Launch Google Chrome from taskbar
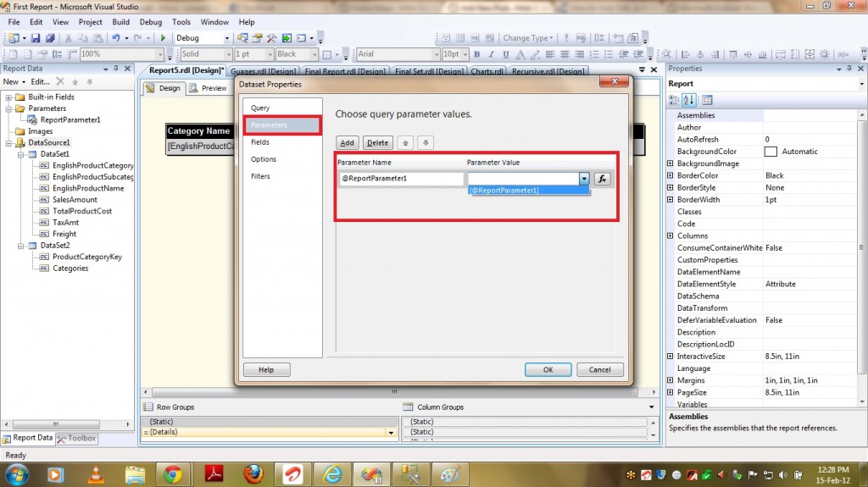The image size is (868, 487). (173, 473)
